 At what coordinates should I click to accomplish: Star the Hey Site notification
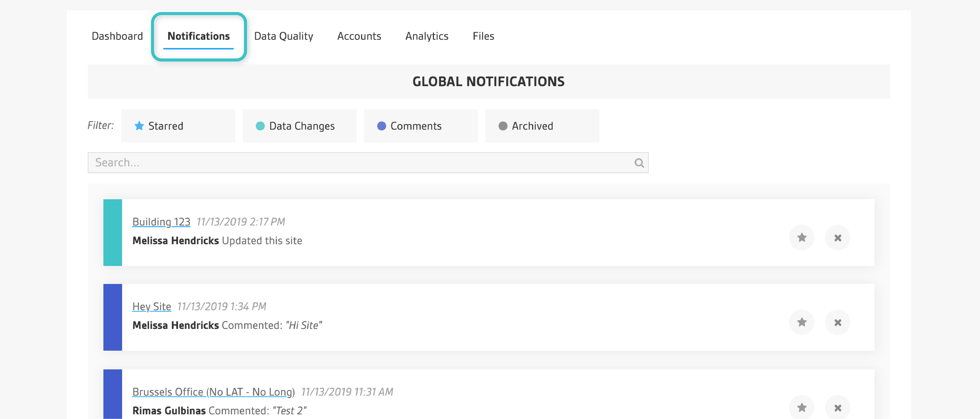point(802,322)
